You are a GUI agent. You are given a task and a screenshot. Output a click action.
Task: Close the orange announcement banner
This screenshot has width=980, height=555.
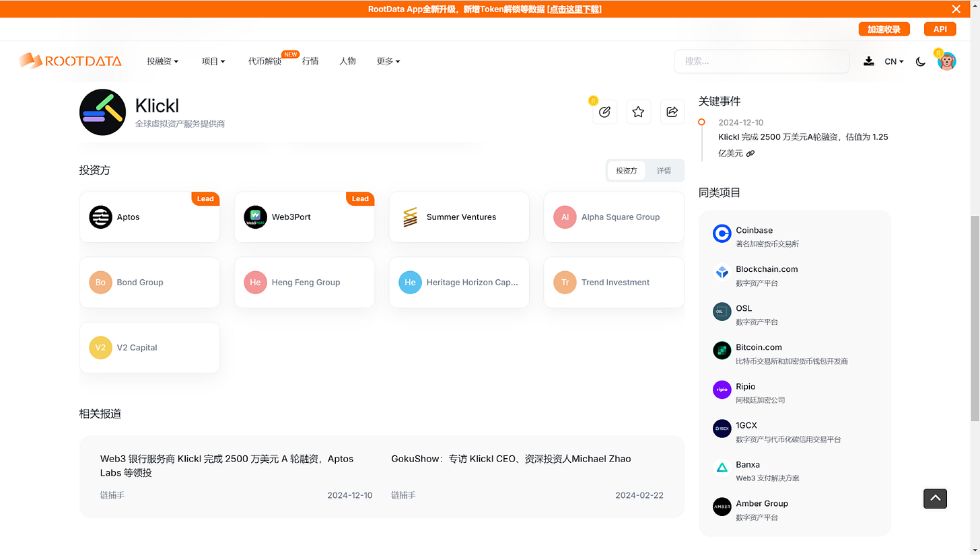click(956, 9)
